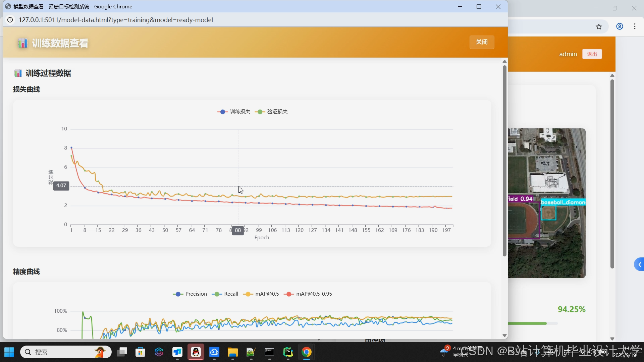Toggle 训练损失 legend series
The width and height of the screenshot is (644, 362).
[234, 112]
